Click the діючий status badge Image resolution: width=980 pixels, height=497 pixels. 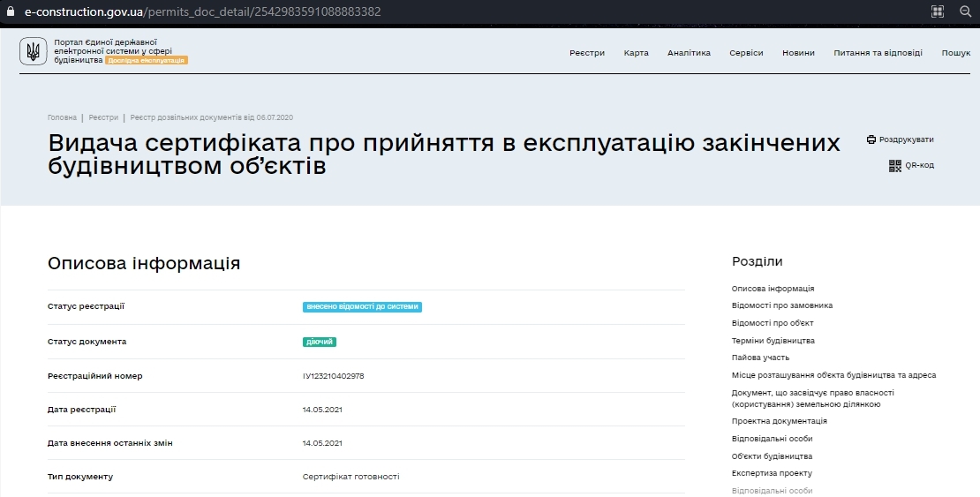pyautogui.click(x=320, y=342)
